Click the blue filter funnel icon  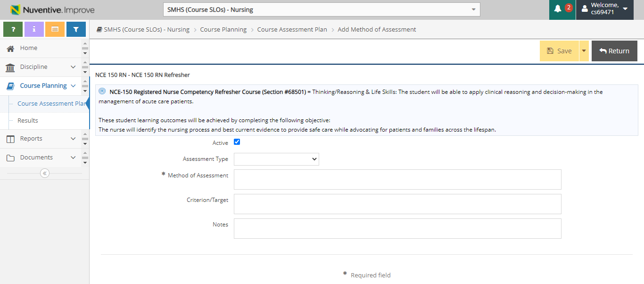(76, 29)
